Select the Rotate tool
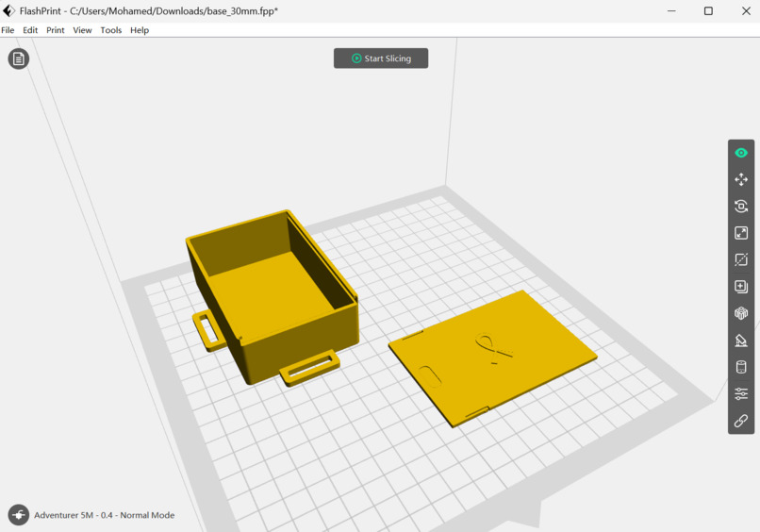760x532 pixels. [740, 207]
